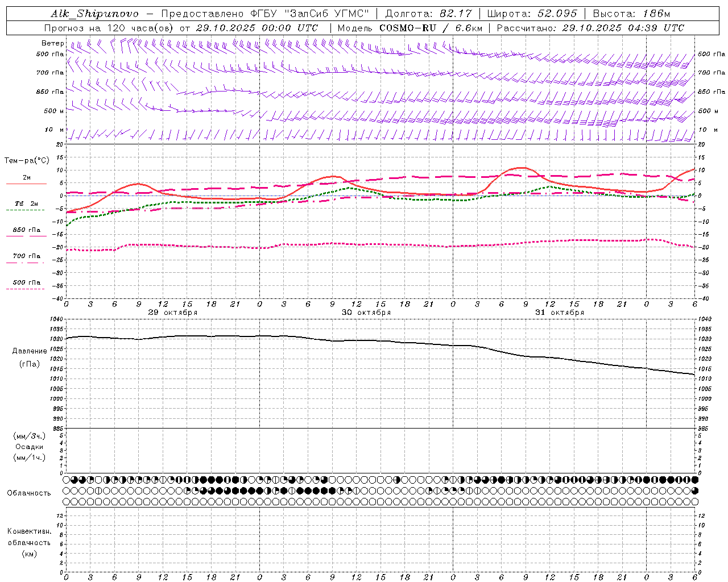The height and width of the screenshot is (582, 728).
Task: Click the red line sample under 2м legend
Action: (x=27, y=184)
